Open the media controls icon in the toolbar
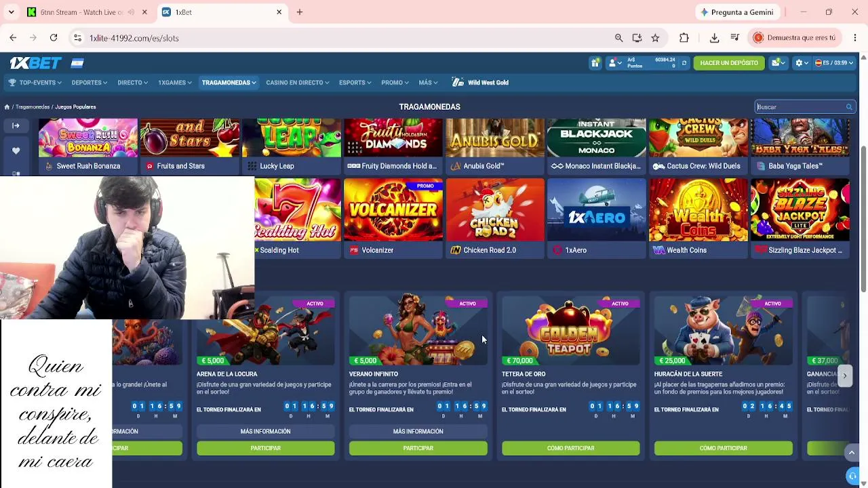Screen dimensions: 868x488 pyautogui.click(x=734, y=38)
